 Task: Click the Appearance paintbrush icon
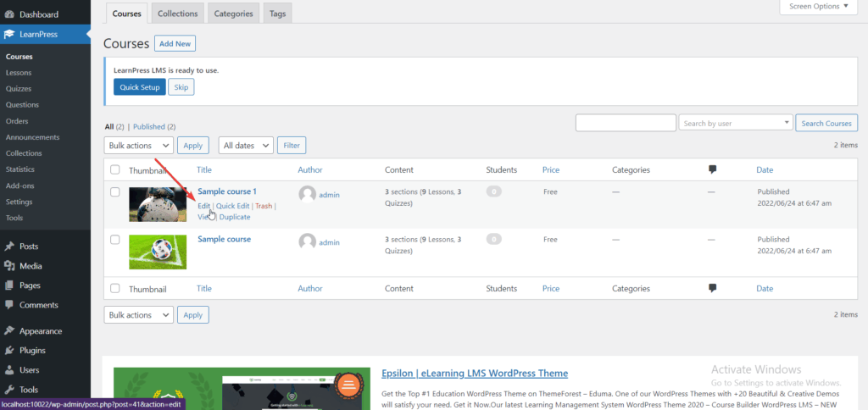coord(9,331)
